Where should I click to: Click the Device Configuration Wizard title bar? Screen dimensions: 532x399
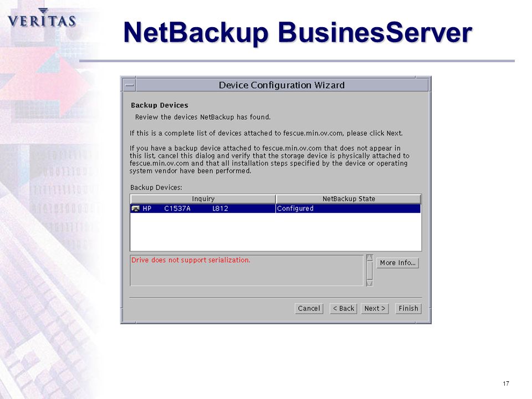(x=282, y=85)
